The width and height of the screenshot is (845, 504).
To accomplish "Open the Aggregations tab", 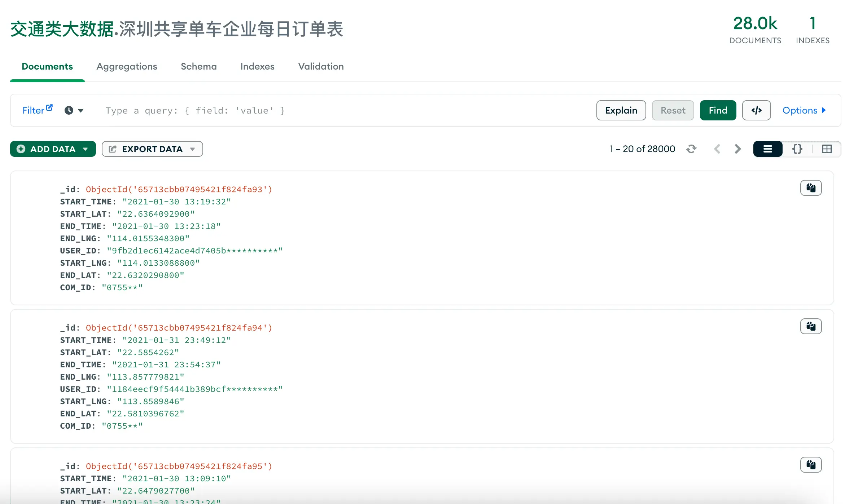I will click(127, 66).
